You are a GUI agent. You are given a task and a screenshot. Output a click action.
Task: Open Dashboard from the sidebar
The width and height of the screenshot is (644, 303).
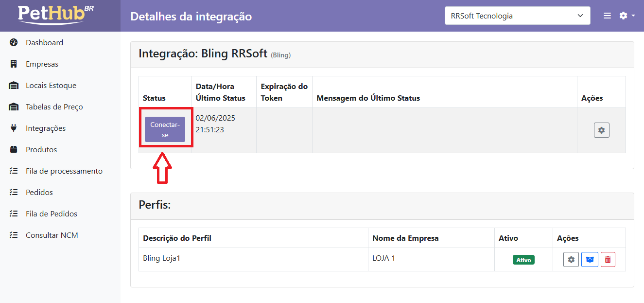(x=44, y=42)
